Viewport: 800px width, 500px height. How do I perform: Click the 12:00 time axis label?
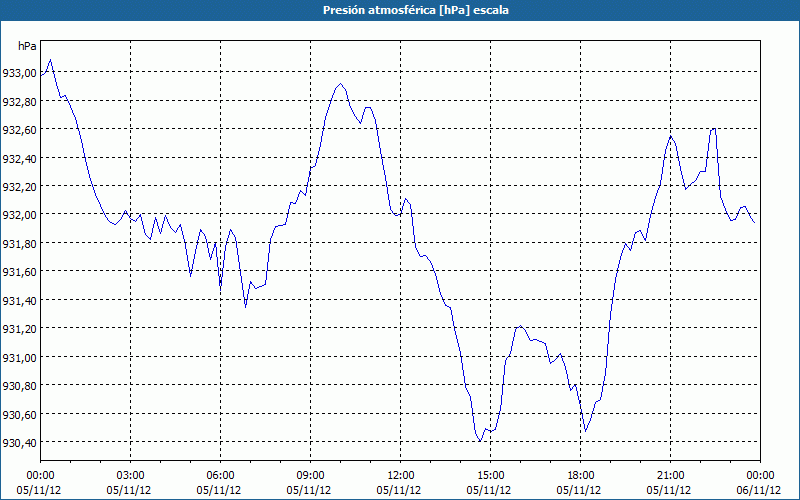401,476
